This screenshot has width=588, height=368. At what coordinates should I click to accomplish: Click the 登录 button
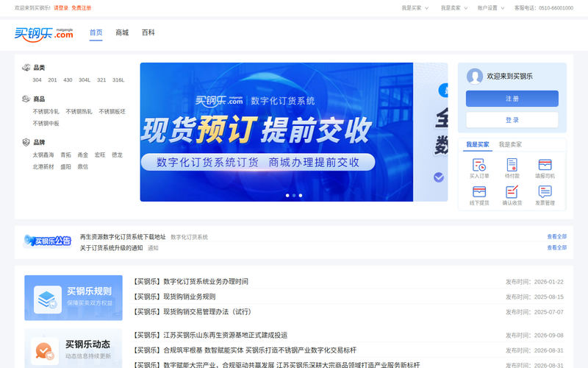click(x=512, y=120)
